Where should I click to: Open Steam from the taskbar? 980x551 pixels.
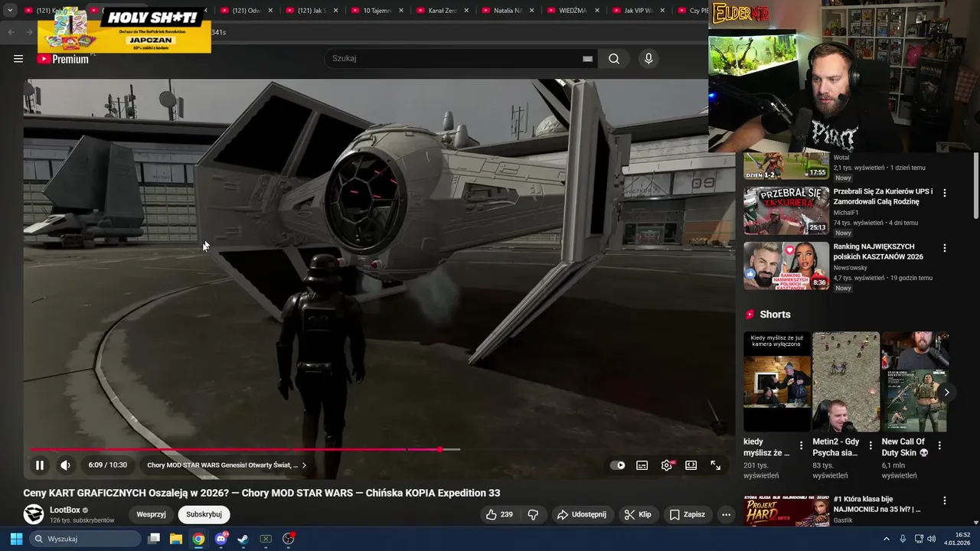pyautogui.click(x=243, y=539)
